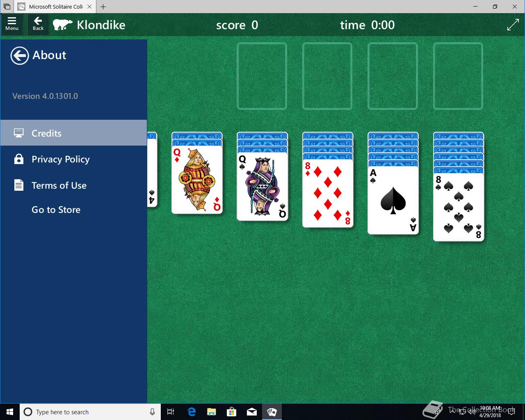Select the Queen of Spades card

click(262, 186)
